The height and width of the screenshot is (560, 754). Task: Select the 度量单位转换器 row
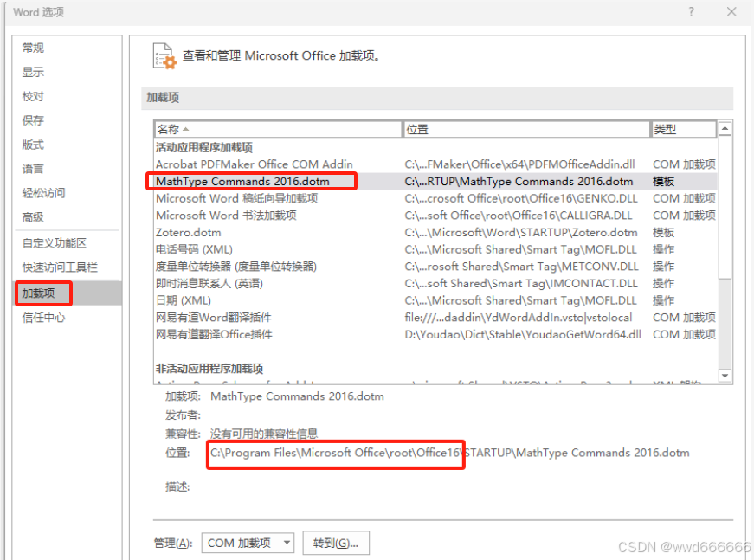point(435,267)
